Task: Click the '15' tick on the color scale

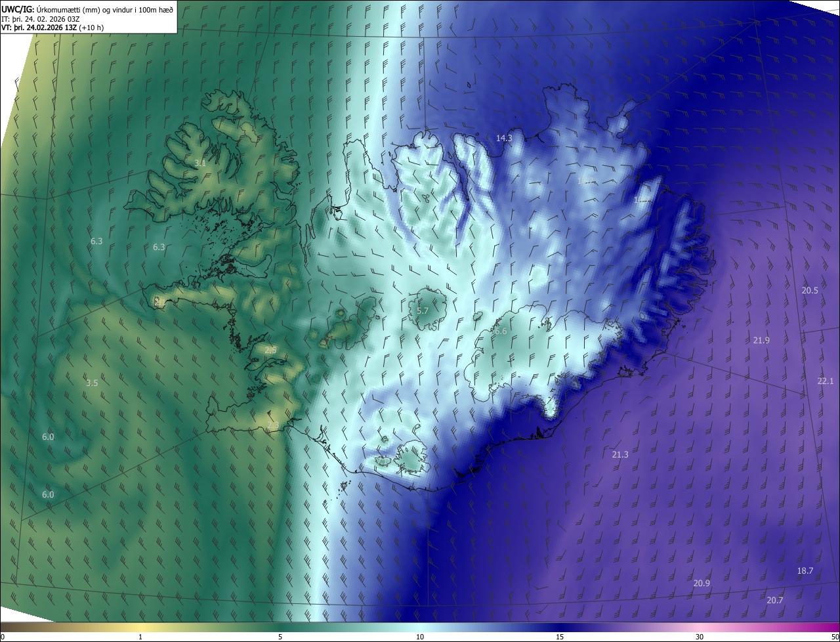Action: click(x=560, y=637)
